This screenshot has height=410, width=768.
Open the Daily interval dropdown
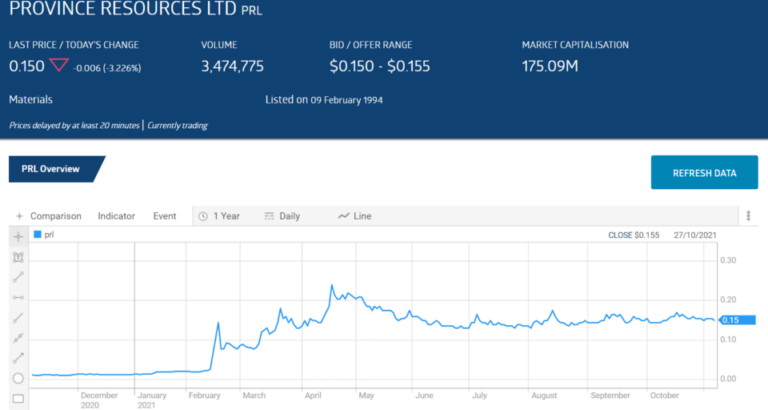pyautogui.click(x=282, y=216)
